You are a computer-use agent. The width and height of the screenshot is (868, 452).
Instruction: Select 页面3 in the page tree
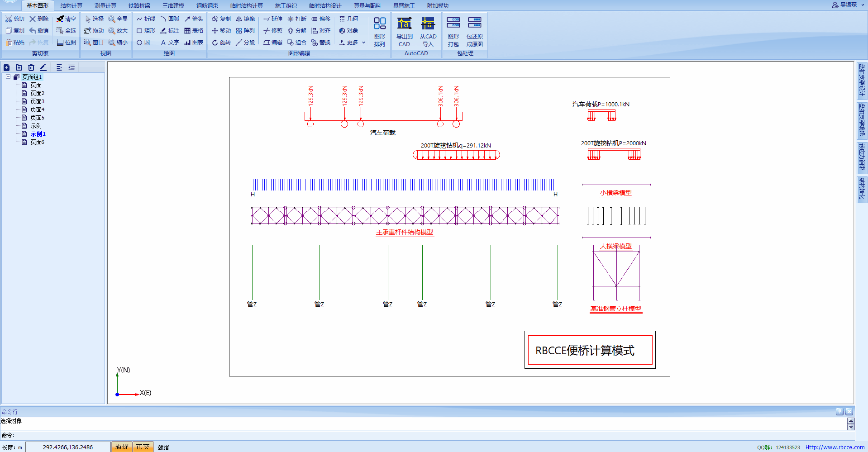coord(37,101)
